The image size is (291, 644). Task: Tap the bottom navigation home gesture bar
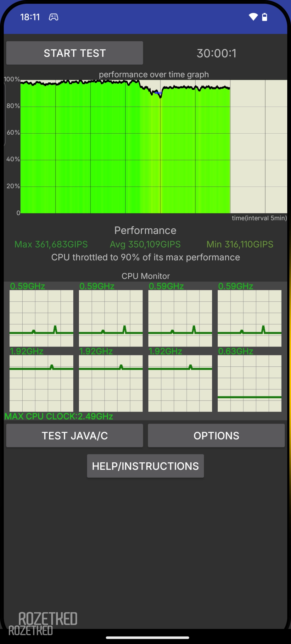(147, 638)
